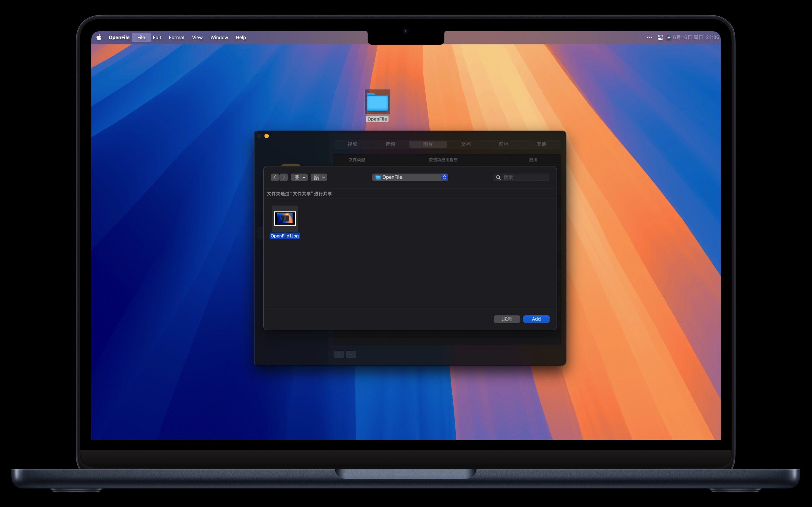Image resolution: width=812 pixels, height=507 pixels.
Task: Open the Window menu
Action: point(219,37)
